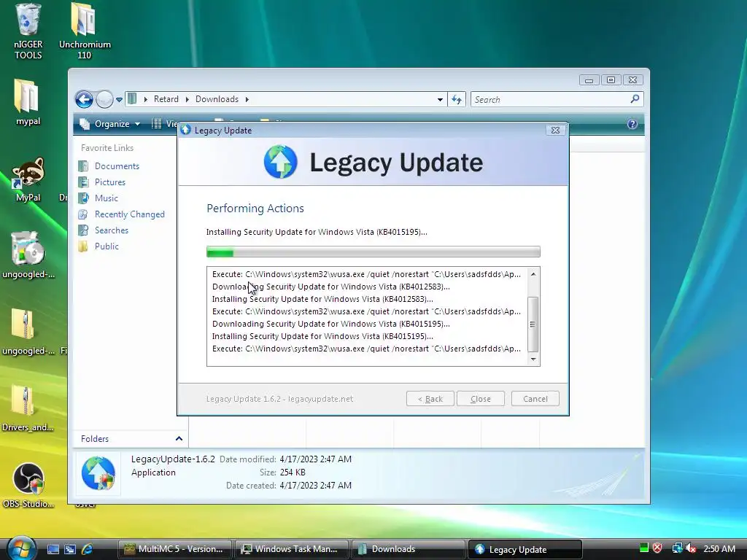This screenshot has width=747, height=560.
Task: Open Public in Favorite Links
Action: [107, 246]
